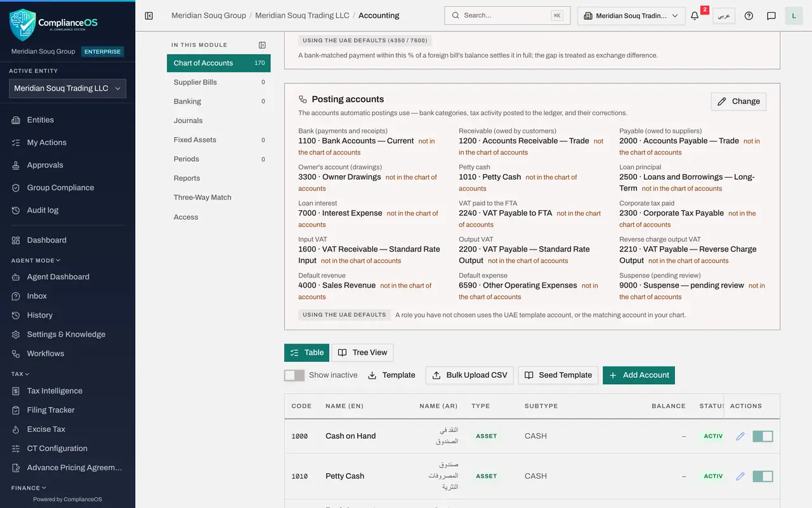Open the user avatar L menu
The width and height of the screenshot is (812, 508).
coord(794,16)
